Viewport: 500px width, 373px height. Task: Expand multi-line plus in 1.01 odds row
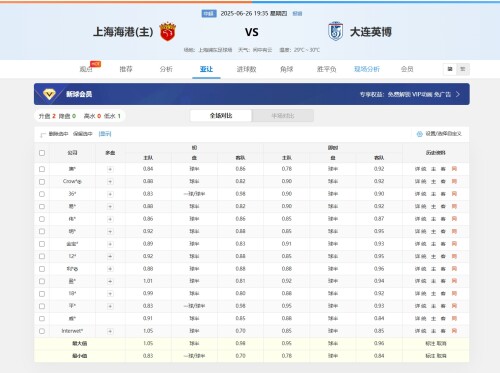[110, 281]
